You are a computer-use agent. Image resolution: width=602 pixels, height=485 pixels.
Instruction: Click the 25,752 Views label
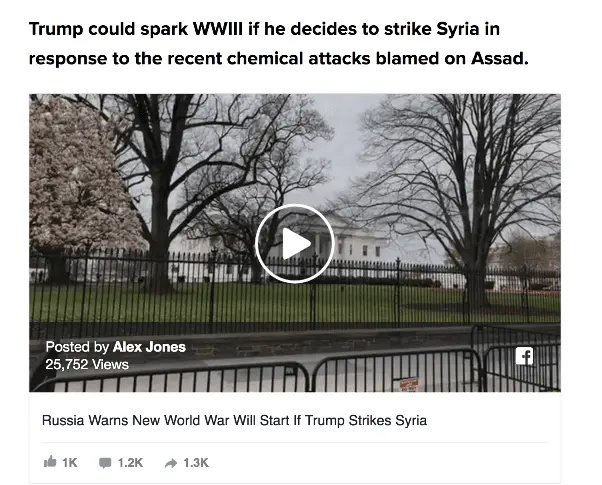click(87, 364)
